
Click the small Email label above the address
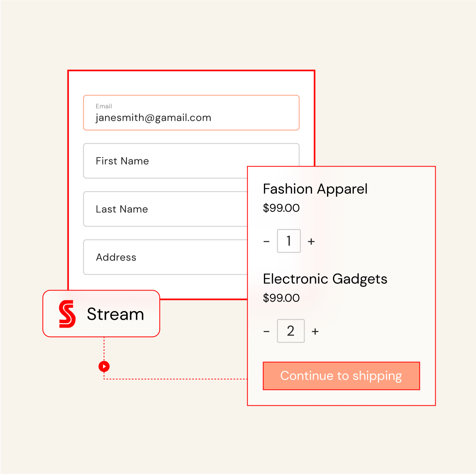(104, 106)
